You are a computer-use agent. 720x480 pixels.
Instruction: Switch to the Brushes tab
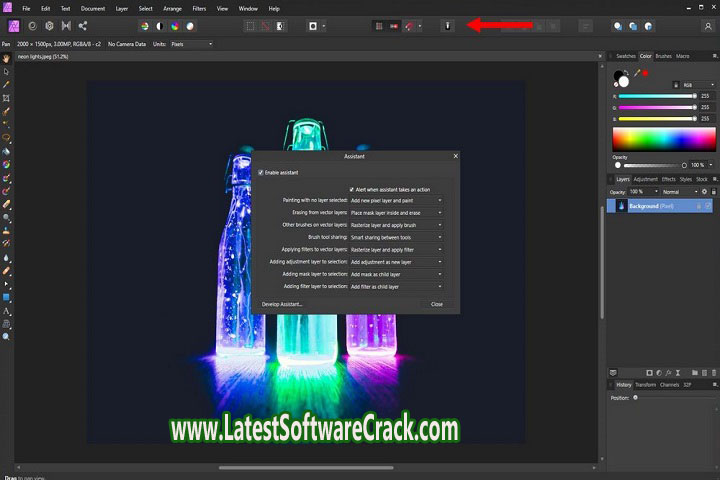[x=663, y=56]
